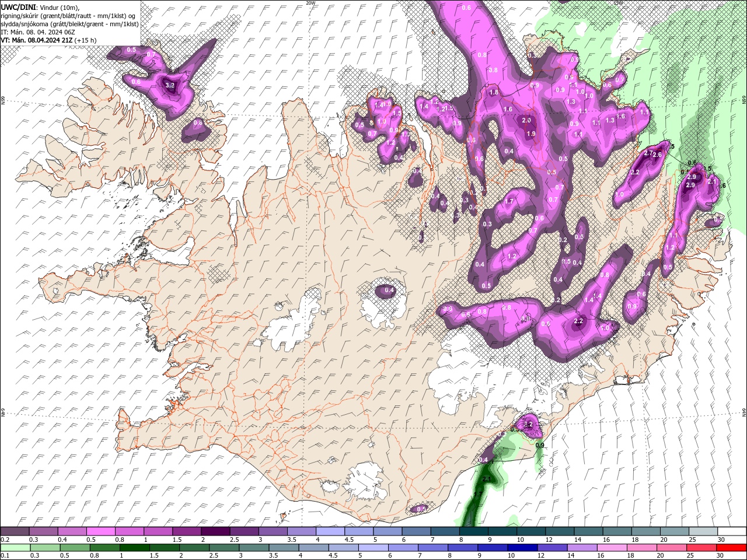
Task: Pick the red-pink 25 rain scale swatch
Action: [x=701, y=548]
